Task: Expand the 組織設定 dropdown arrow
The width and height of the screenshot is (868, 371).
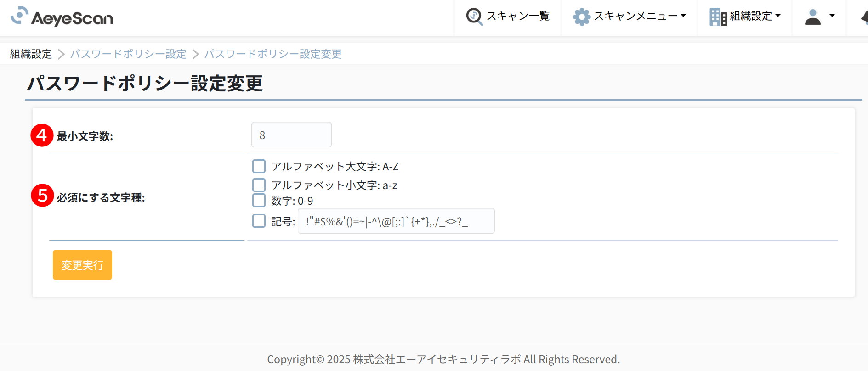Action: pos(778,16)
